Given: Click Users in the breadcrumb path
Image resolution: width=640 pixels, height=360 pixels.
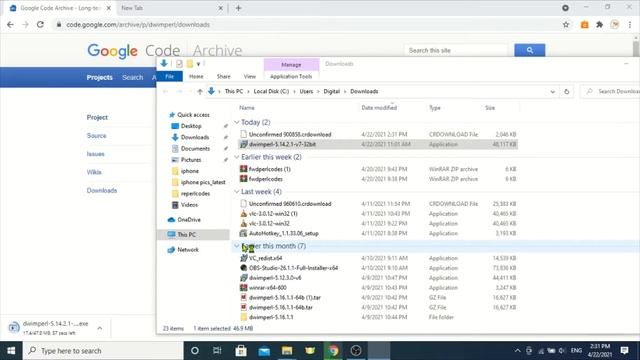Looking at the screenshot, I should 306,91.
